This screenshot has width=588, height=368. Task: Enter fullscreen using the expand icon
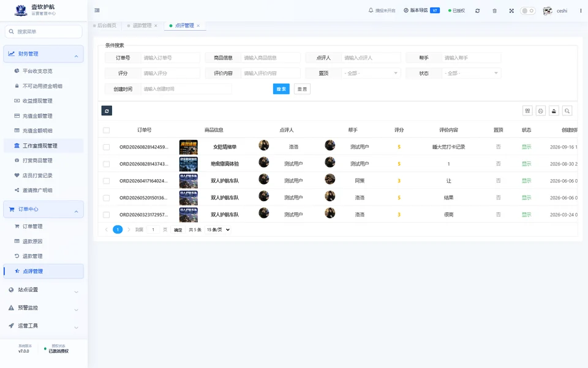511,11
